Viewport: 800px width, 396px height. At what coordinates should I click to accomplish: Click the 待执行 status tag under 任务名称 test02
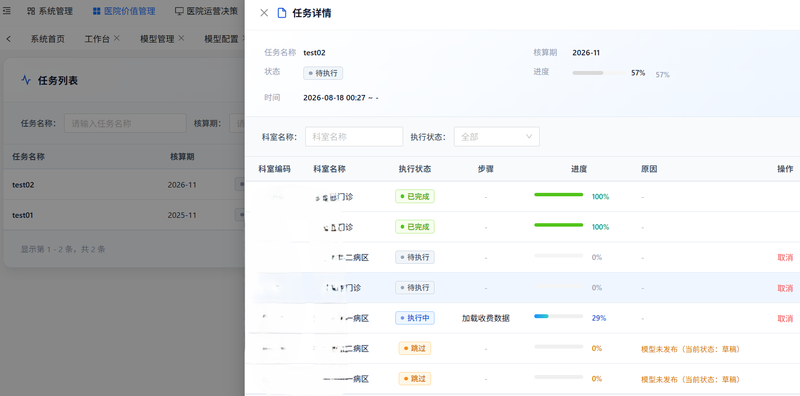tap(323, 73)
